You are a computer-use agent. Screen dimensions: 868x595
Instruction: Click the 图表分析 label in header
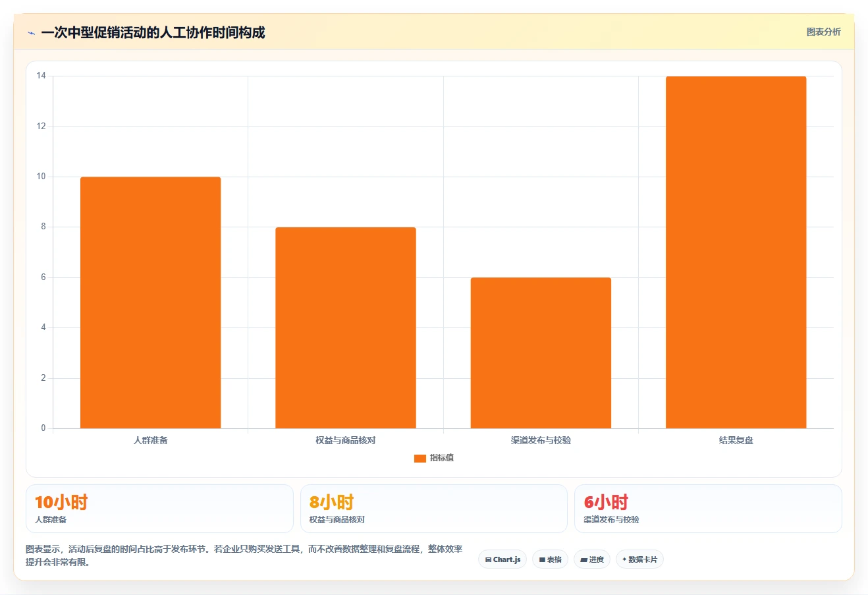click(x=823, y=32)
